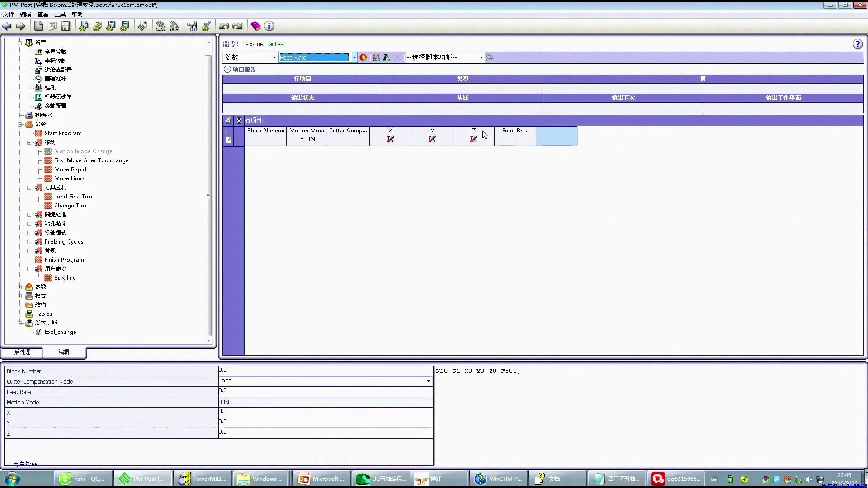Collapse the 项目配置 section toggle
The width and height of the screenshot is (868, 488).
coord(227,70)
